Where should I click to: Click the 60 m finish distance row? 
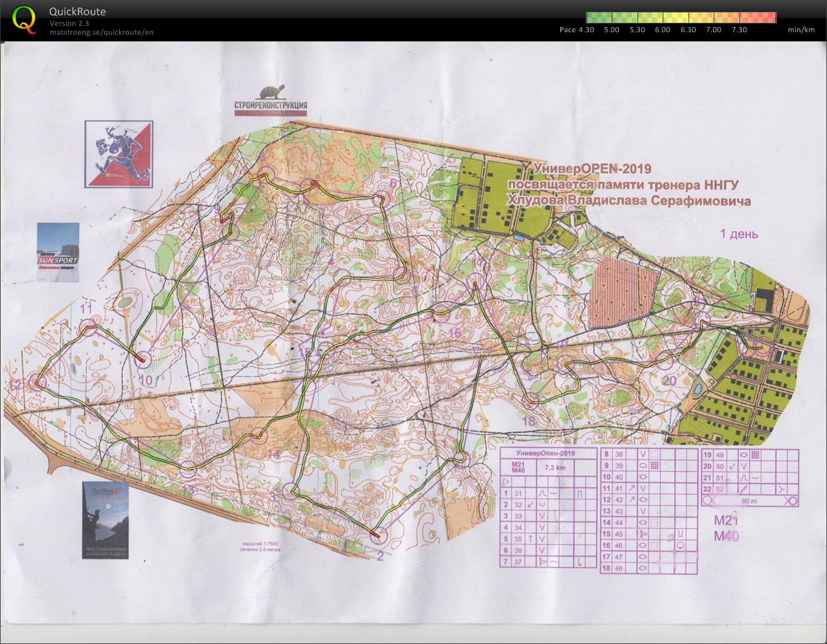(x=750, y=500)
